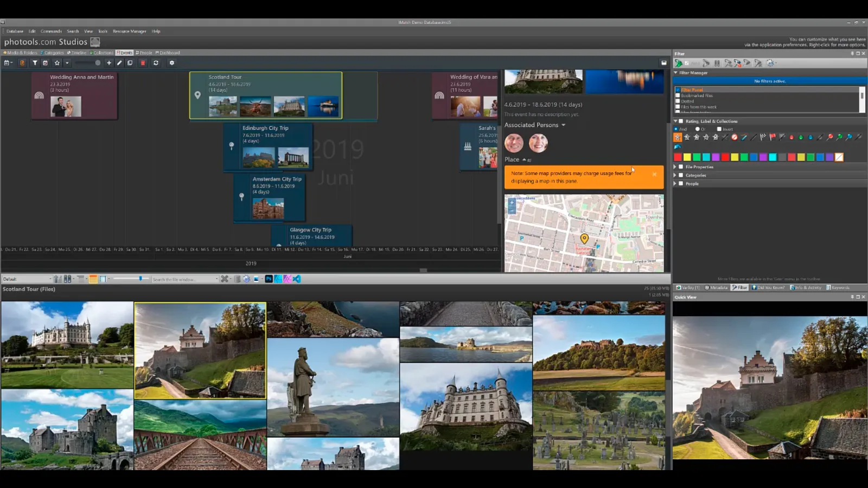The image size is (868, 488).
Task: Click the red no-entry reject rating icon
Action: pyautogui.click(x=734, y=137)
